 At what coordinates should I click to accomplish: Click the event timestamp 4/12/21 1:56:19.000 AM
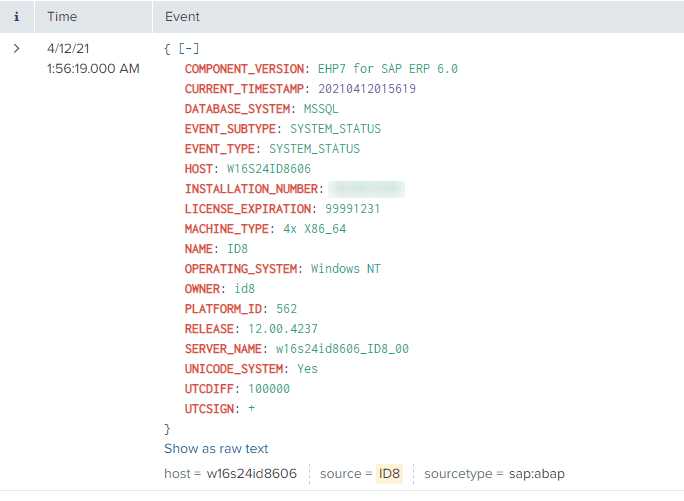[x=93, y=58]
